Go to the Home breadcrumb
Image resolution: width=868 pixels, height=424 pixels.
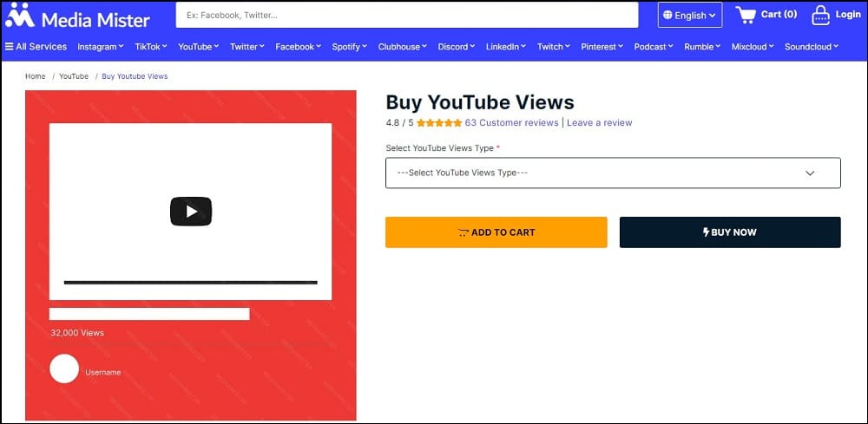pyautogui.click(x=36, y=76)
